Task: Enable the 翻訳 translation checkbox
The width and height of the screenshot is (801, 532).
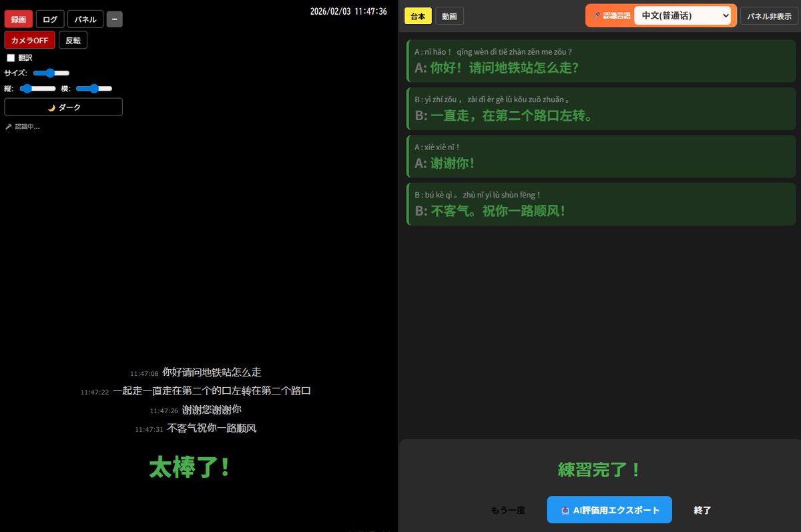Action: [10, 57]
